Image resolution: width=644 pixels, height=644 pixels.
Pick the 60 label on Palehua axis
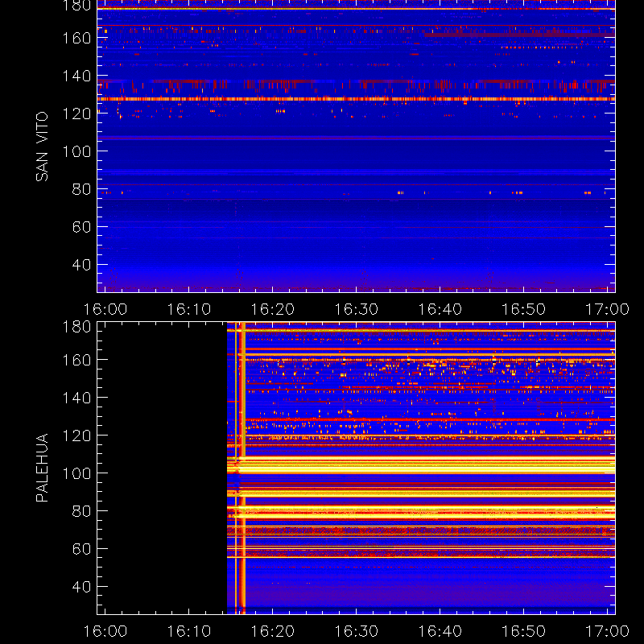pyautogui.click(x=81, y=549)
